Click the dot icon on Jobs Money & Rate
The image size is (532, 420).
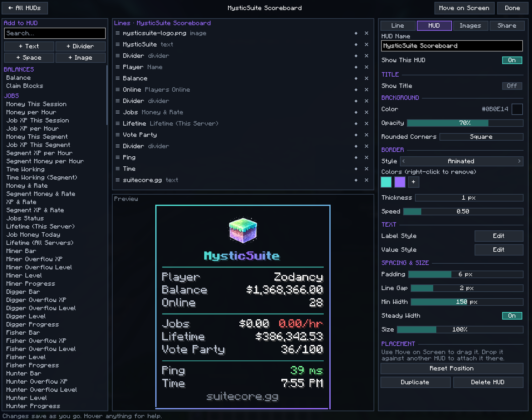[356, 112]
